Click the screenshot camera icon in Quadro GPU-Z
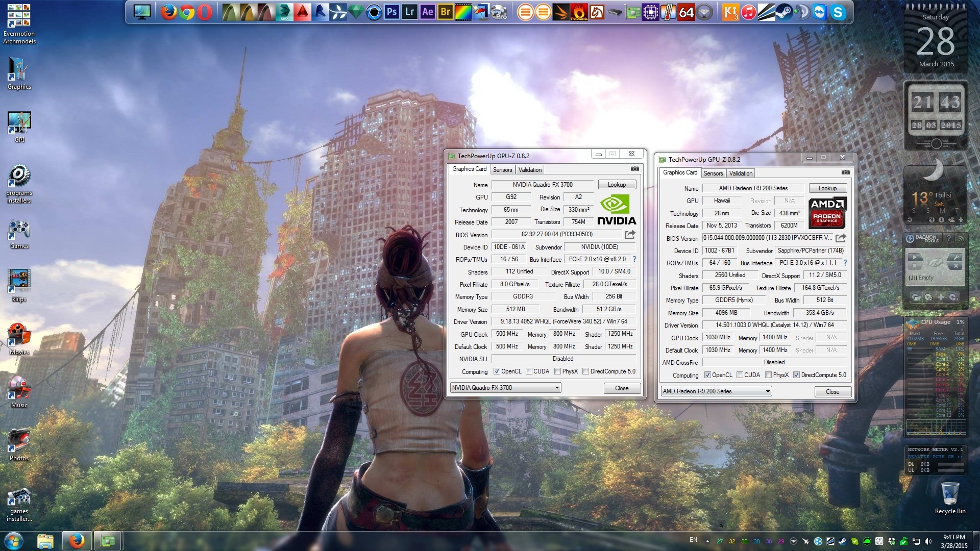This screenshot has width=980, height=551. (x=634, y=169)
